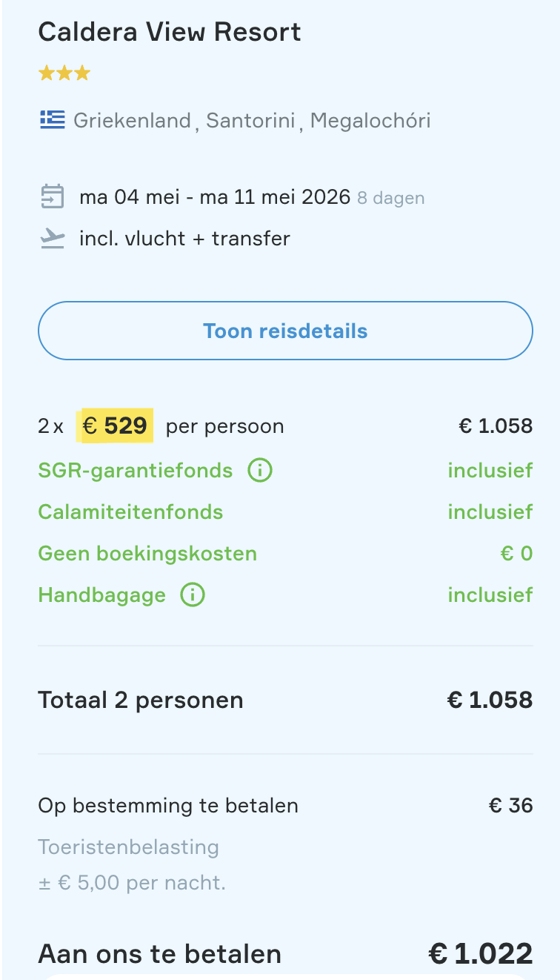Click the travel dates text
560x980 pixels.
pos(215,197)
